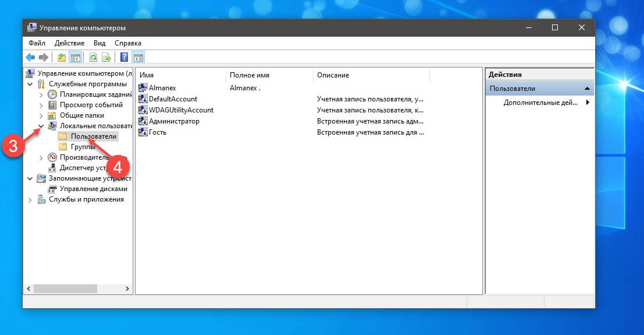Open the Вид menu
The image size is (644, 335).
tap(99, 43)
